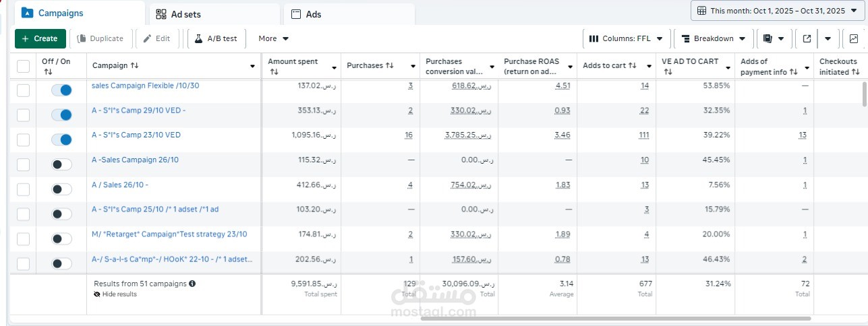Viewport: 868px width, 326px height.
Task: Select checkbox for A - S*l*s Camp 23/10 VED
Action: [x=24, y=140]
